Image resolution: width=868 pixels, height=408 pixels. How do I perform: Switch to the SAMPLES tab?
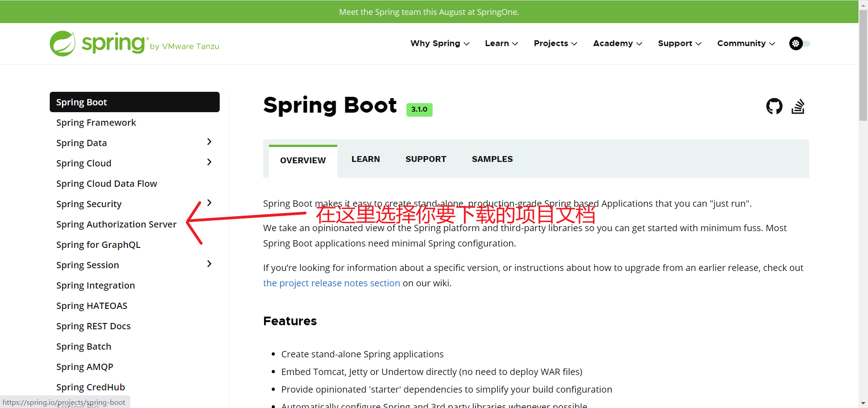point(492,159)
